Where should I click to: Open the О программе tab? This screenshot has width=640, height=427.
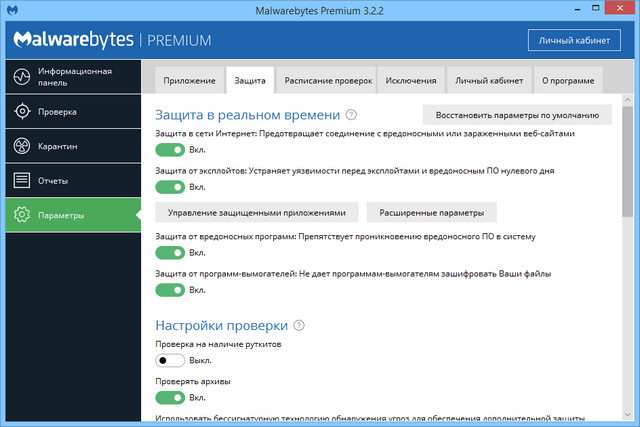tap(568, 80)
